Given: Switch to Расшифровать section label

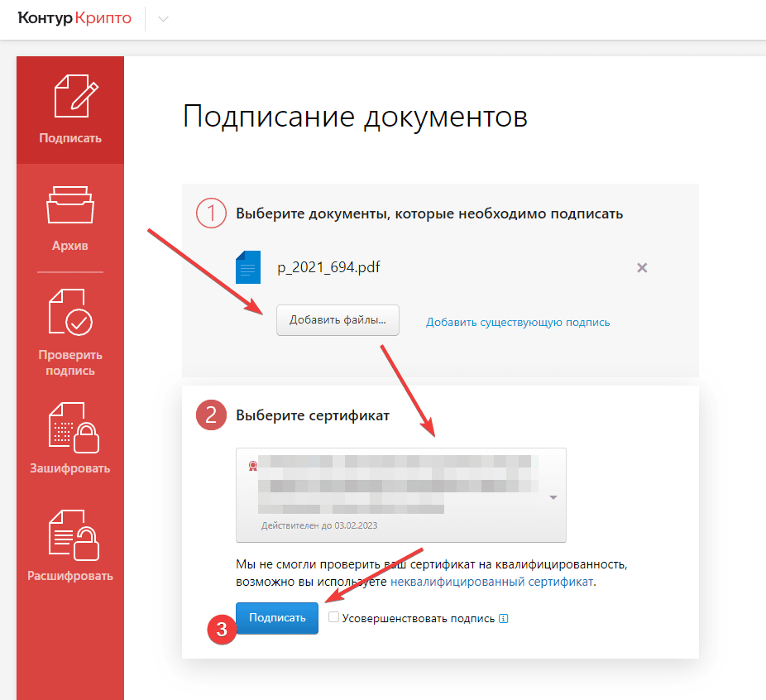Looking at the screenshot, I should click(x=70, y=576).
